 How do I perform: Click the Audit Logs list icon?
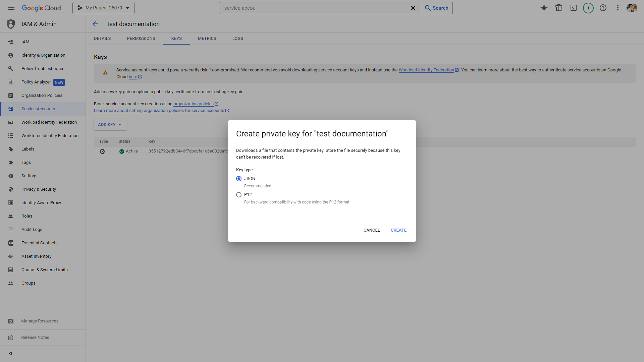(x=11, y=230)
